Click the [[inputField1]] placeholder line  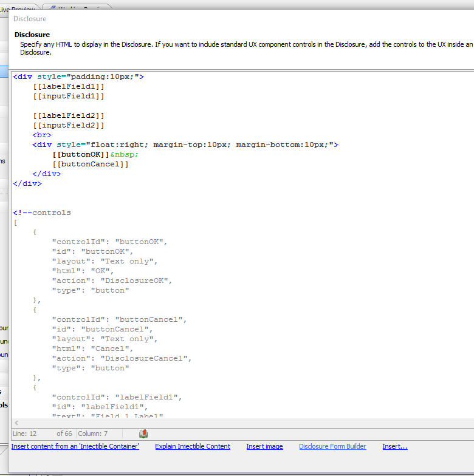[x=69, y=96]
